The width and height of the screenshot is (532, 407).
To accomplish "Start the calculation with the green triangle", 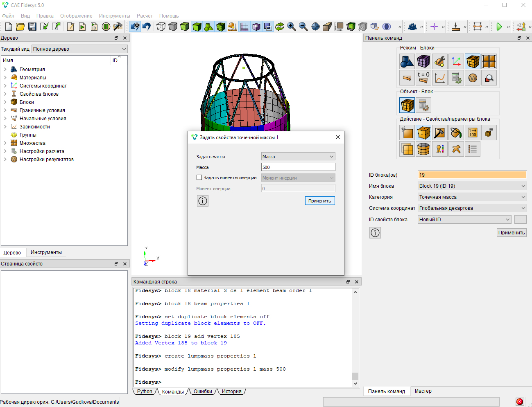I will tap(499, 27).
